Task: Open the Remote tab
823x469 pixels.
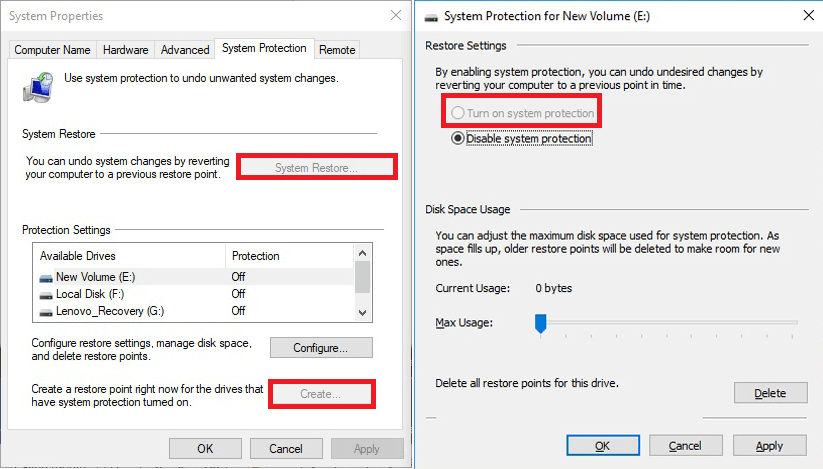Action: 337,50
